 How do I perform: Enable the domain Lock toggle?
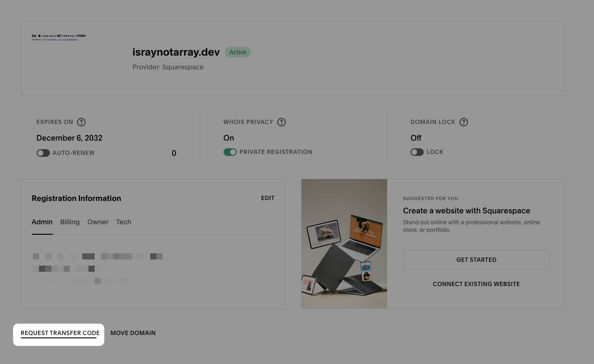[x=417, y=152]
